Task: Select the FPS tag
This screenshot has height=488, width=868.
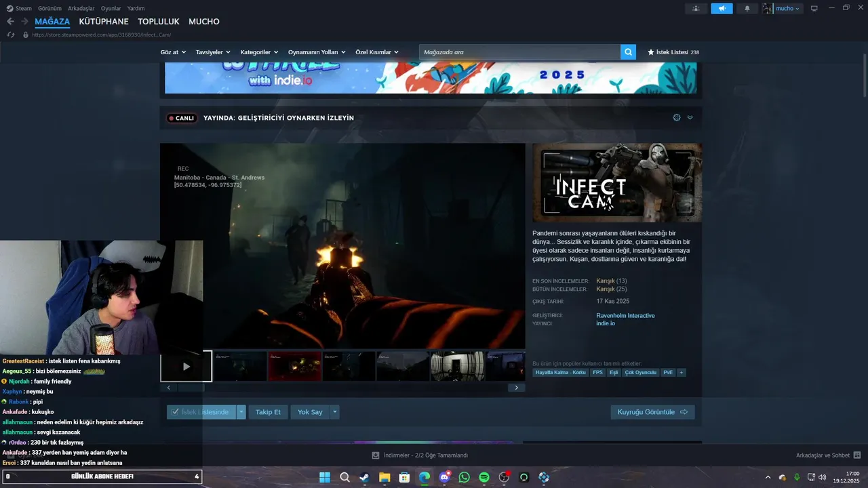Action: (597, 373)
